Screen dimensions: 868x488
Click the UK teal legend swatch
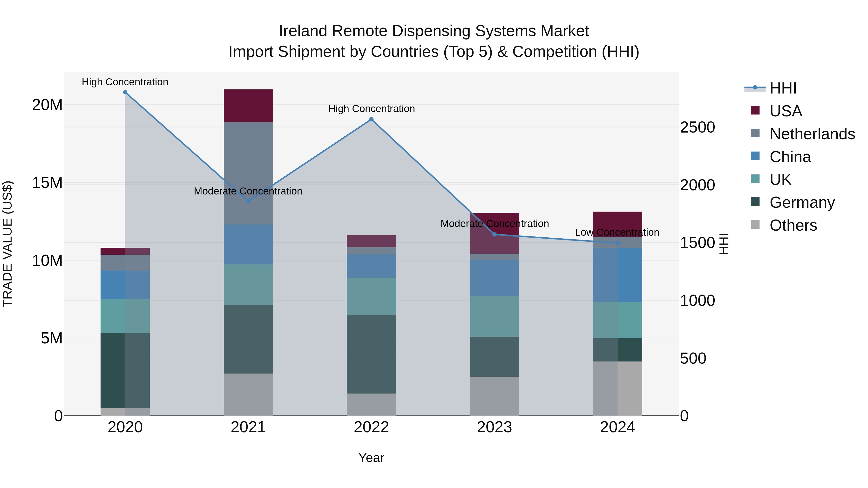coord(755,179)
